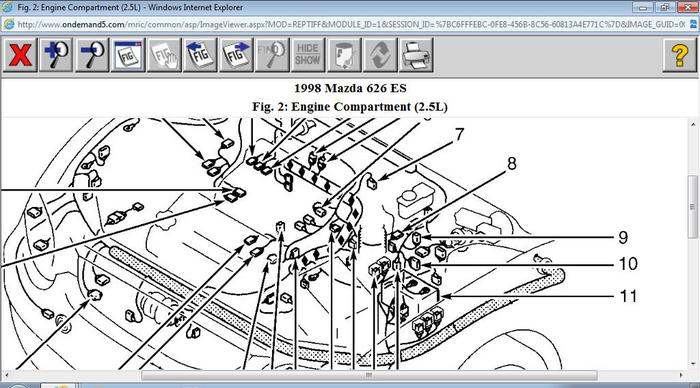This screenshot has height=388, width=700.
Task: Click the "1998 Mazda 626 ES" heading
Action: tap(350, 88)
